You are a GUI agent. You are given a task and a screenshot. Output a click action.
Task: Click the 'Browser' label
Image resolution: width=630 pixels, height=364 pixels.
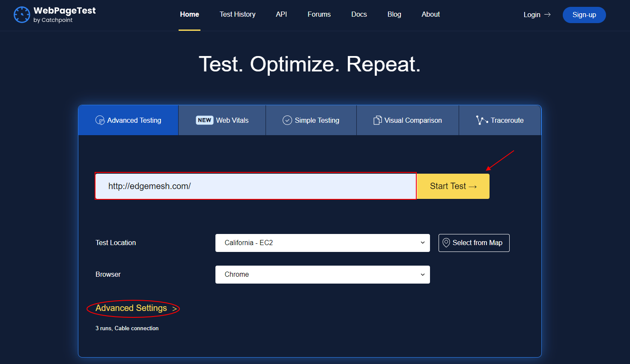(108, 274)
